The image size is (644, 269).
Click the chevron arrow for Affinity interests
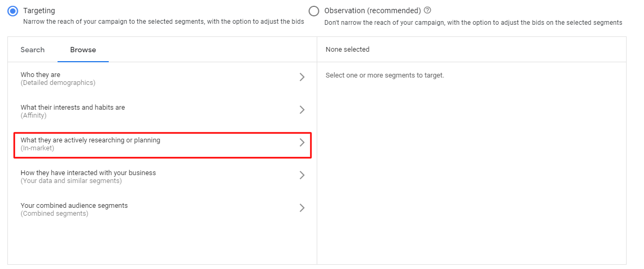coord(302,110)
